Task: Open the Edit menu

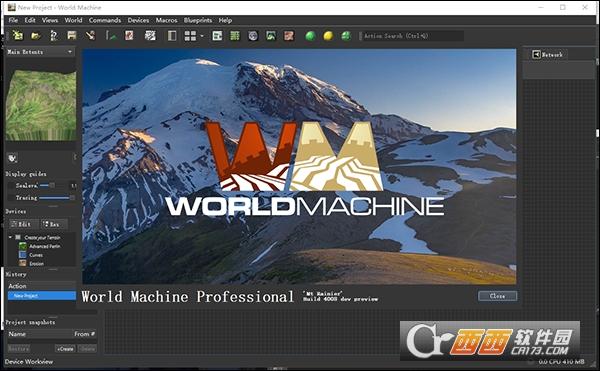Action: click(30, 20)
